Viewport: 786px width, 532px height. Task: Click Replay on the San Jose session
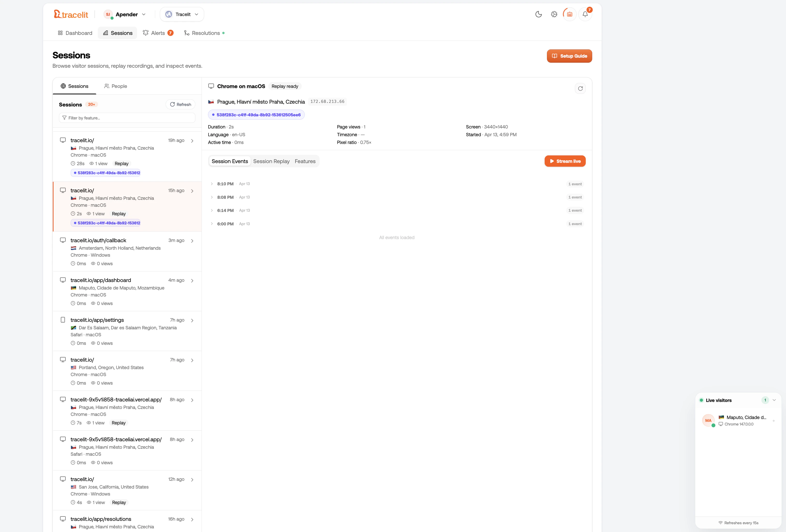(x=119, y=503)
